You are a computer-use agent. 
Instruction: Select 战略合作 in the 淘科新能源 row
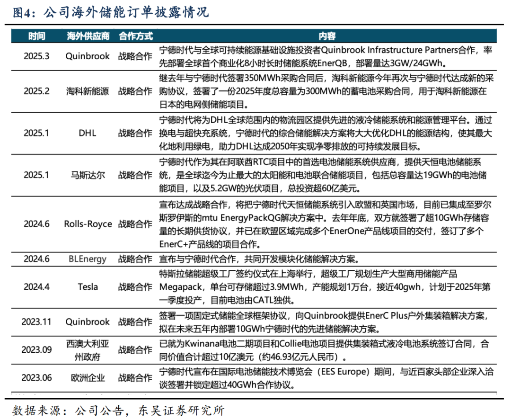tap(135, 91)
